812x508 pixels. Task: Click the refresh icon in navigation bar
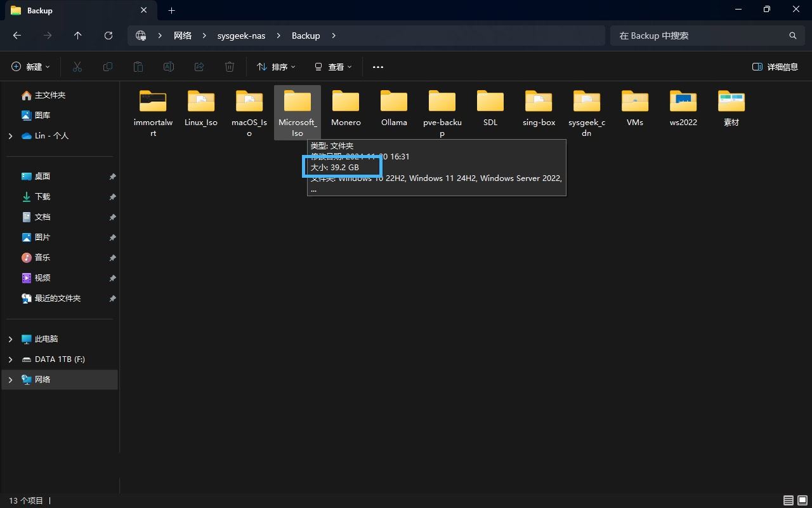coord(108,36)
